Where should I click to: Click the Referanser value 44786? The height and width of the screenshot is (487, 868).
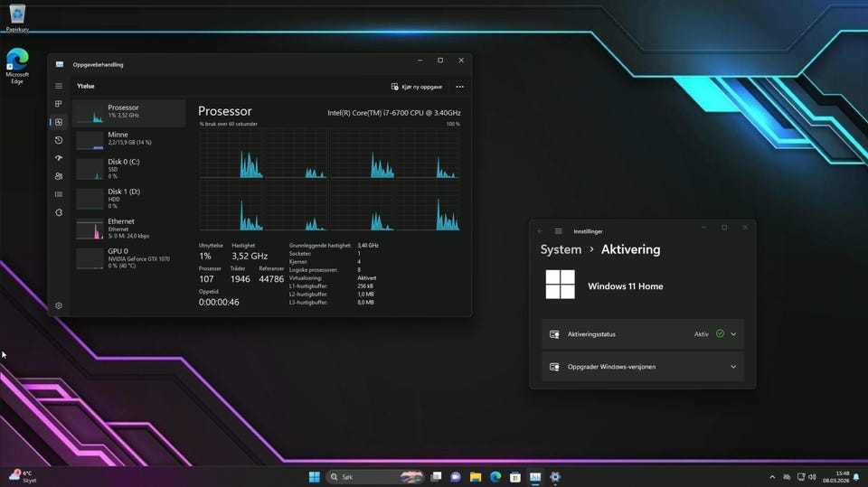point(271,279)
